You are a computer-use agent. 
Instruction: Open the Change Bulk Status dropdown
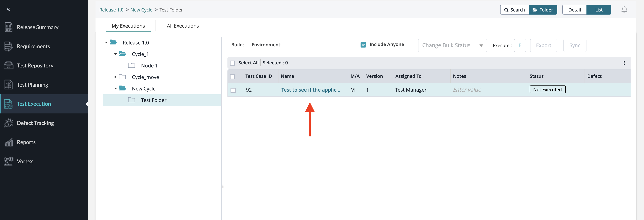452,45
